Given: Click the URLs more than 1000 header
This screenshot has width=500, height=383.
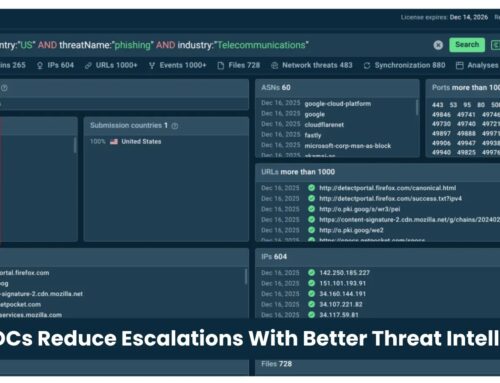Looking at the screenshot, I should click(x=378, y=172).
